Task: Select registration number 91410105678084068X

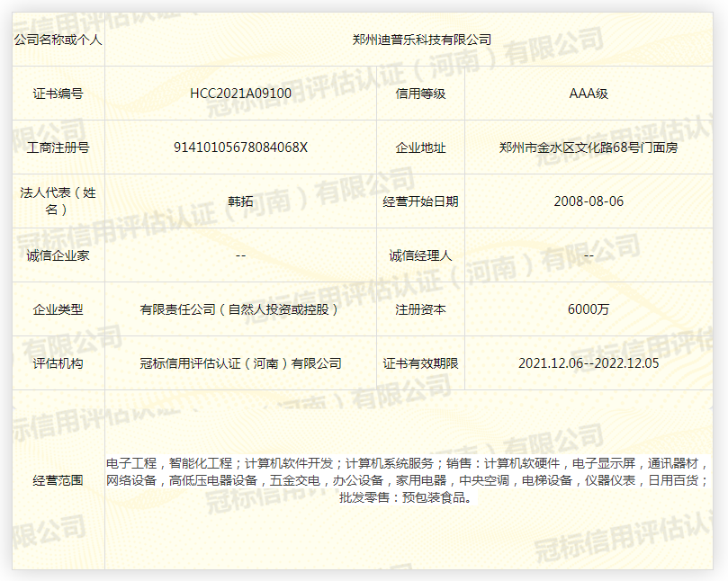Action: (x=240, y=147)
